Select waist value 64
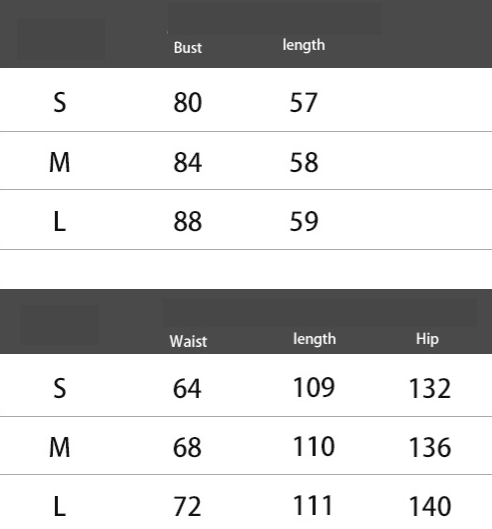The image size is (492, 529). pos(187,388)
